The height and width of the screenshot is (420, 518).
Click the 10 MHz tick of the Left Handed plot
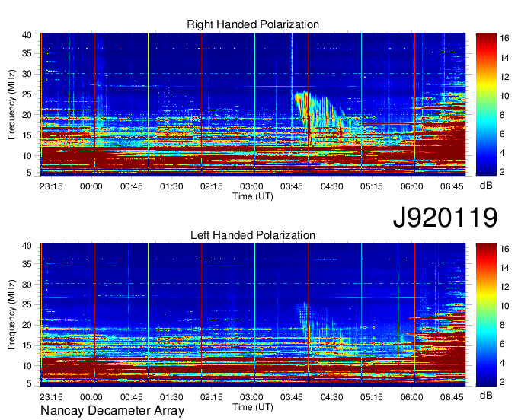[27, 366]
